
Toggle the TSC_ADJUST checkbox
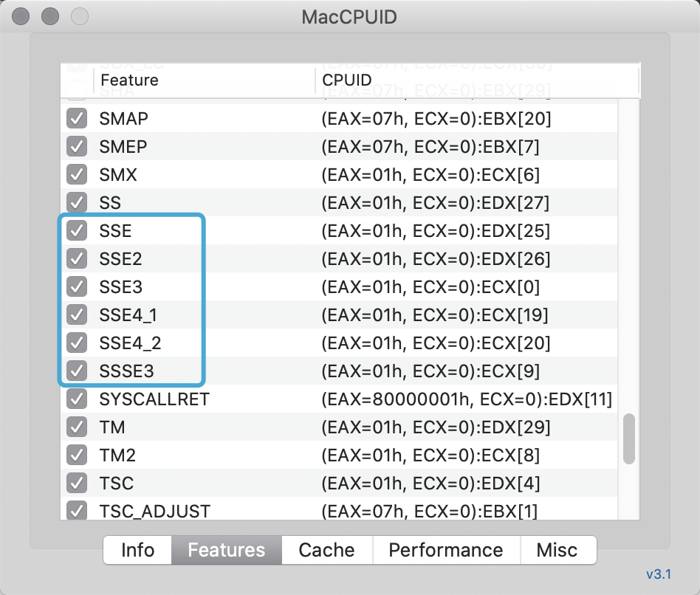pyautogui.click(x=77, y=511)
